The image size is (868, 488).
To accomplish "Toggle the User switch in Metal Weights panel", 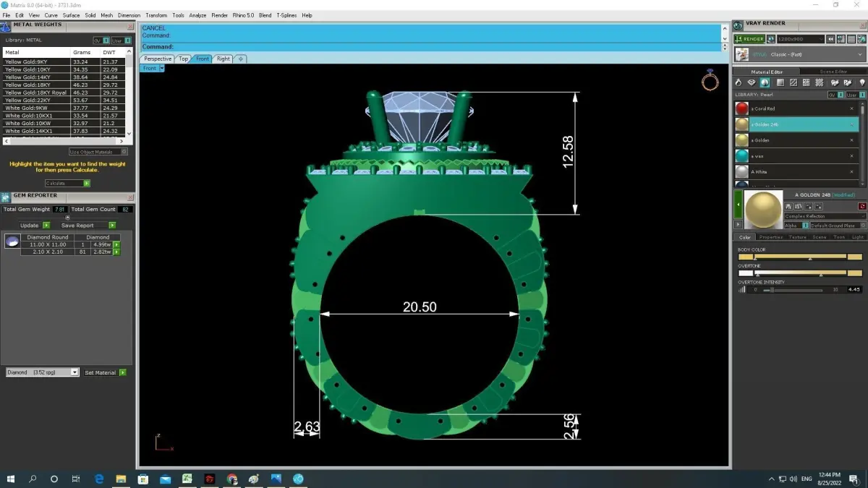I will tap(121, 40).
